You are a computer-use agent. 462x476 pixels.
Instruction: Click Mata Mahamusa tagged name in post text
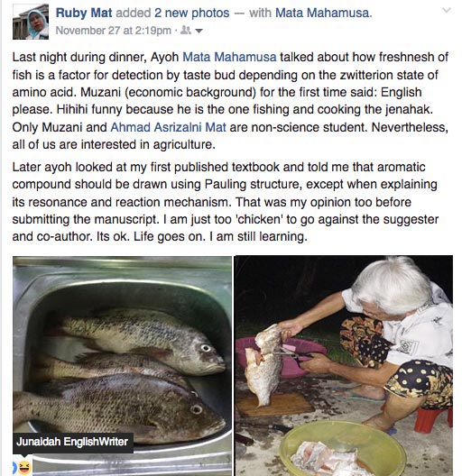[x=229, y=57]
